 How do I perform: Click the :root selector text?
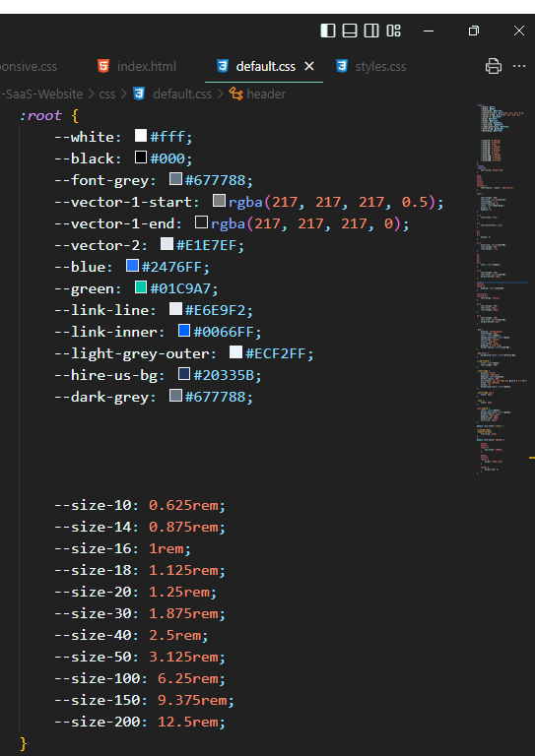(x=40, y=116)
